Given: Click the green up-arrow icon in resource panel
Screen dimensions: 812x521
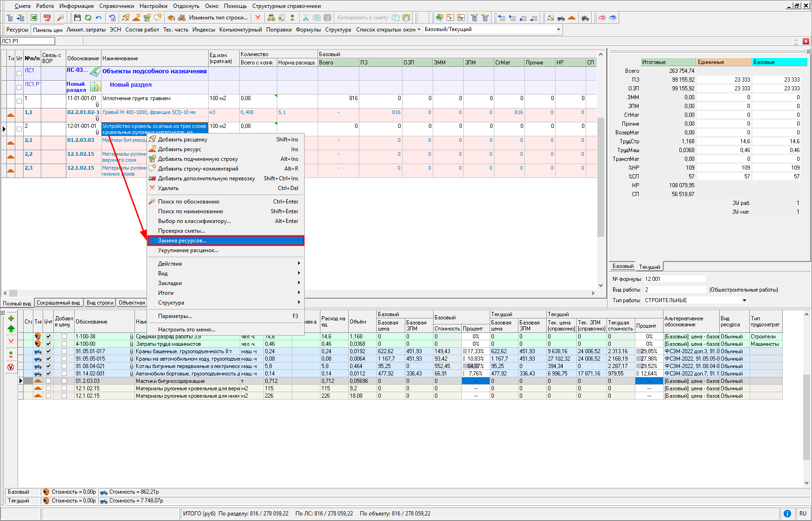Looking at the screenshot, I should pyautogui.click(x=11, y=329).
